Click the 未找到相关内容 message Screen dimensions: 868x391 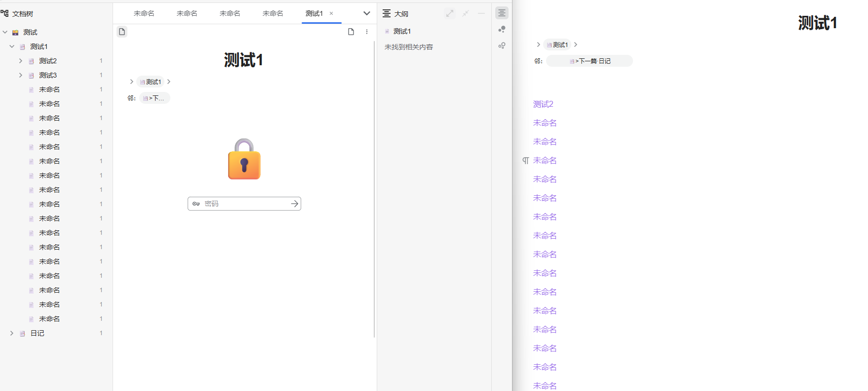point(409,47)
